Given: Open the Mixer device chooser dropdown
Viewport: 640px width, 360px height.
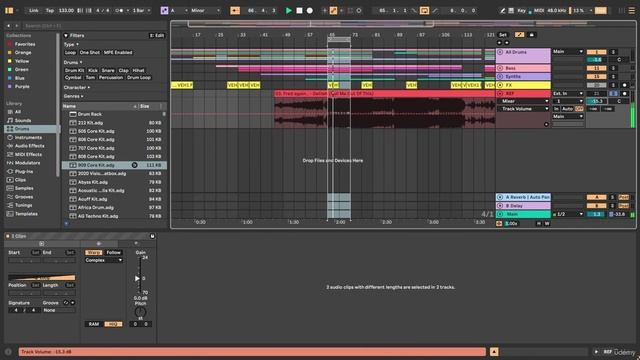Looking at the screenshot, I should [x=524, y=101].
